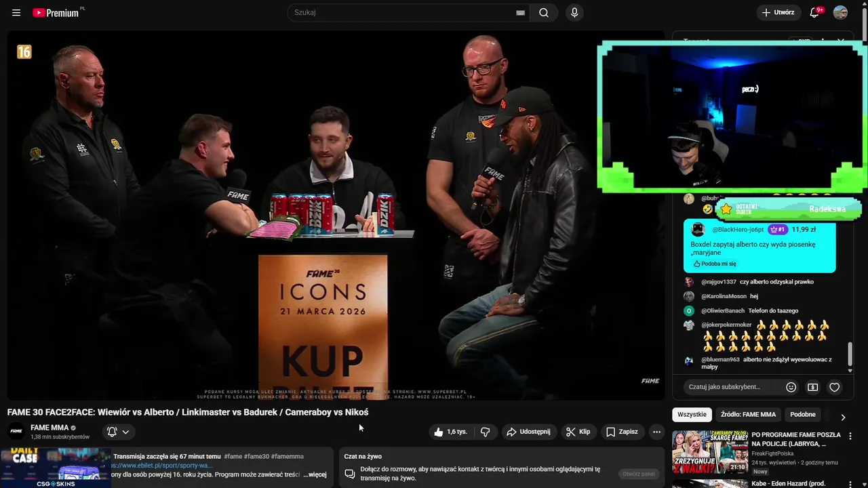Open the YouTube guide hamburger menu
868x488 pixels.
point(16,12)
